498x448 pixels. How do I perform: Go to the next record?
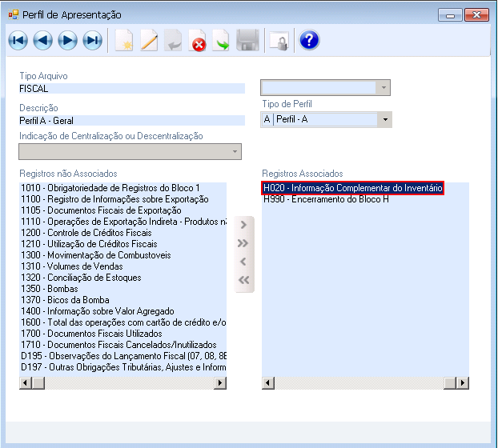[x=67, y=41]
